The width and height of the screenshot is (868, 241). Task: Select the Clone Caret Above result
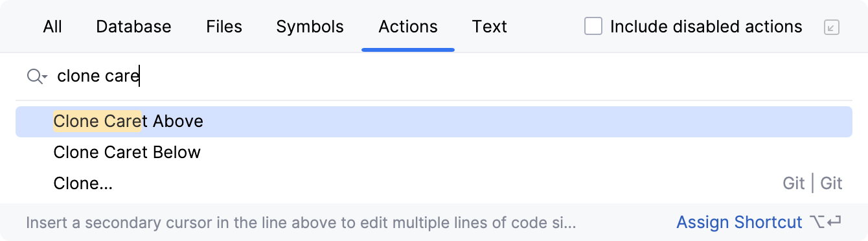pyautogui.click(x=434, y=122)
